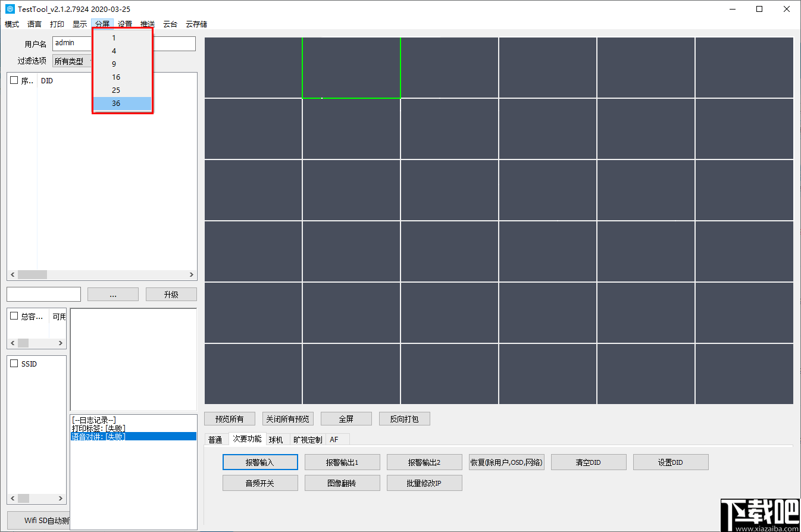Screen dimensions: 801x532
Task: Toggle the 序.. select-all checkbox
Action: point(14,80)
